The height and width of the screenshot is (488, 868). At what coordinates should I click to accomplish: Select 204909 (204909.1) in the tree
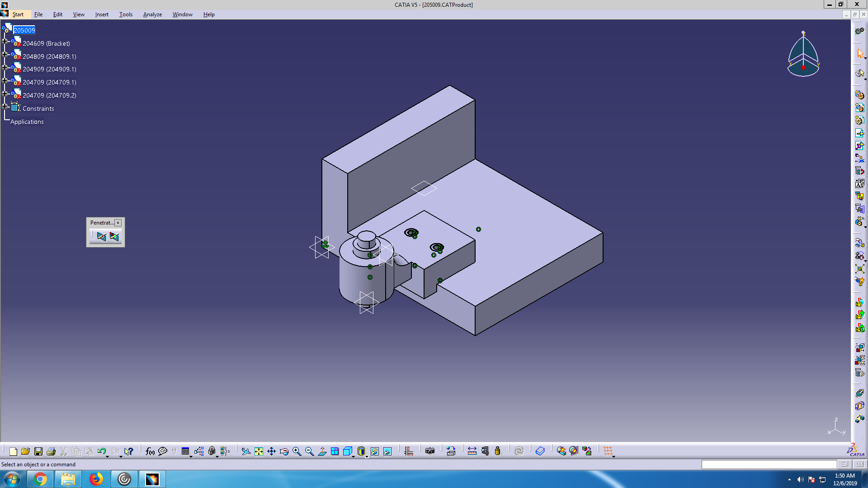[x=49, y=69]
